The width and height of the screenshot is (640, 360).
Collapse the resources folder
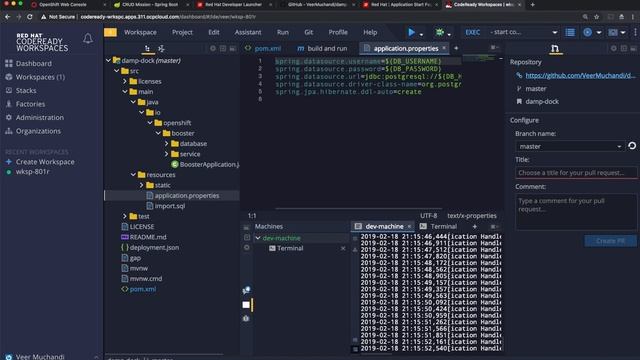133,175
